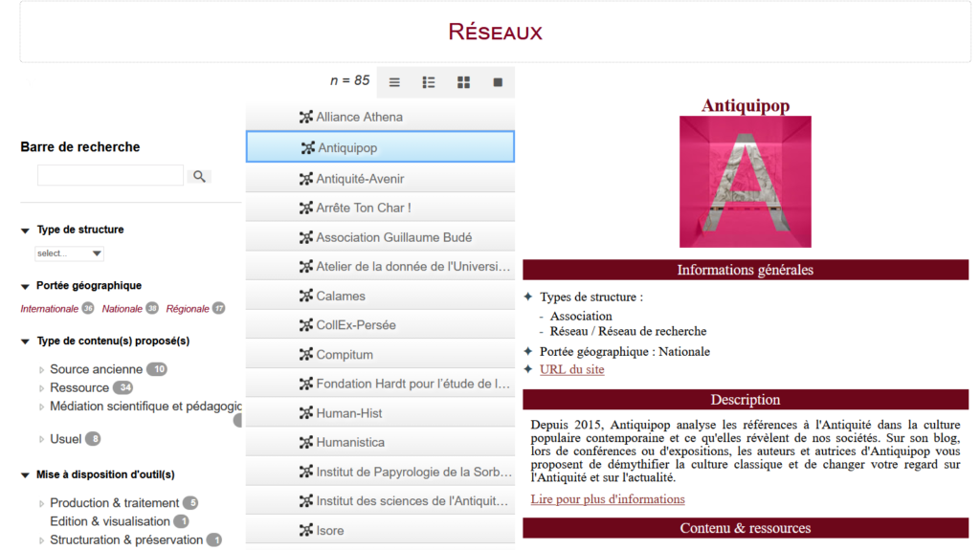Screen dimensions: 980x550
Task: Open the URL du site link
Action: point(572,369)
